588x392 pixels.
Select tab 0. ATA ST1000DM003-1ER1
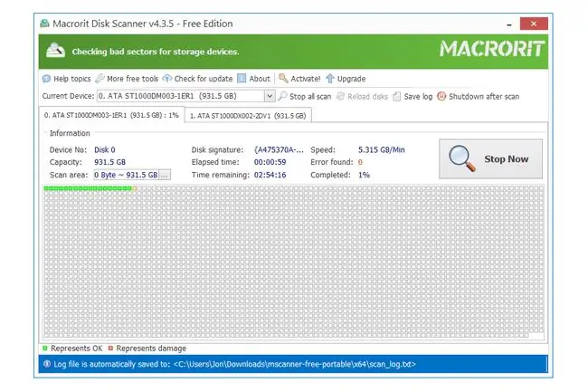coord(111,115)
